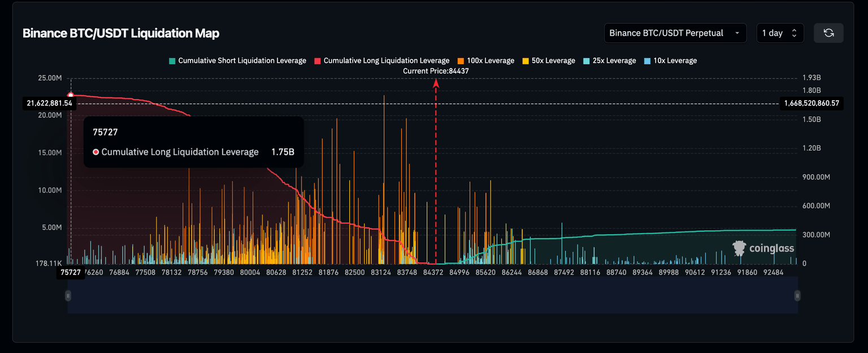Click the left handle of the range slider
Image resolution: width=868 pixels, height=353 pixels.
(x=68, y=295)
